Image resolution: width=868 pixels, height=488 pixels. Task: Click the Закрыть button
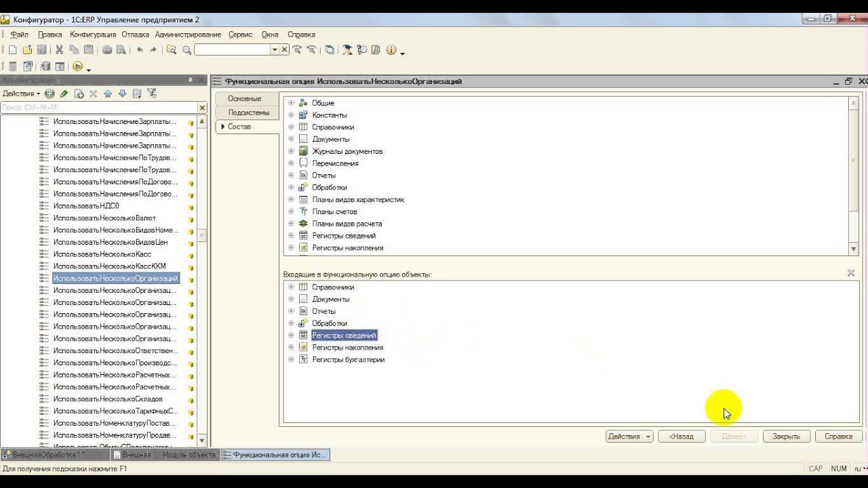click(786, 436)
